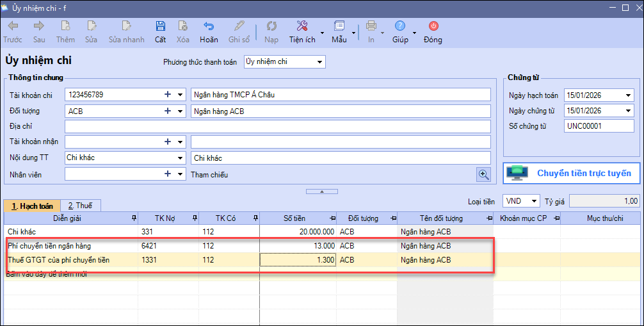This screenshot has width=644, height=326.
Task: Click the Số chứng từ input field
Action: click(x=599, y=126)
